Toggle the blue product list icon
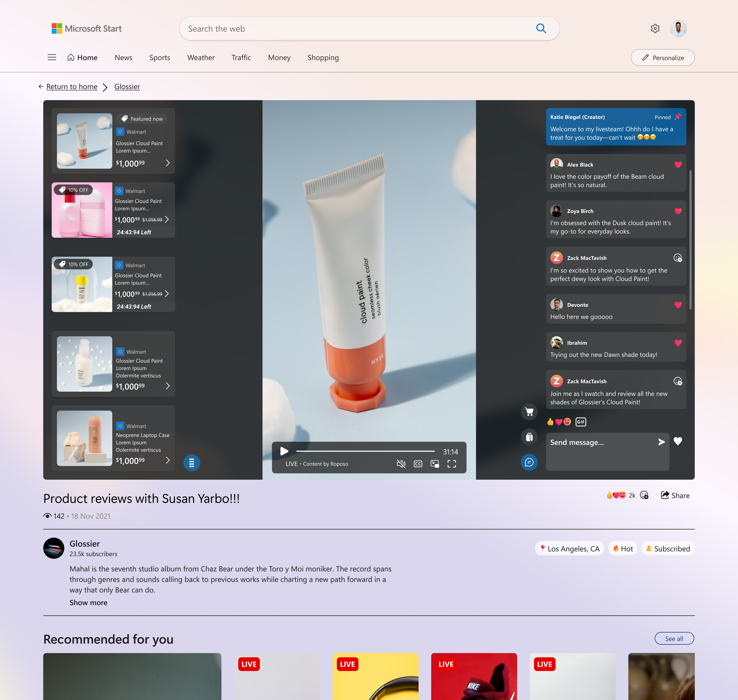This screenshot has height=700, width=738. point(192,463)
